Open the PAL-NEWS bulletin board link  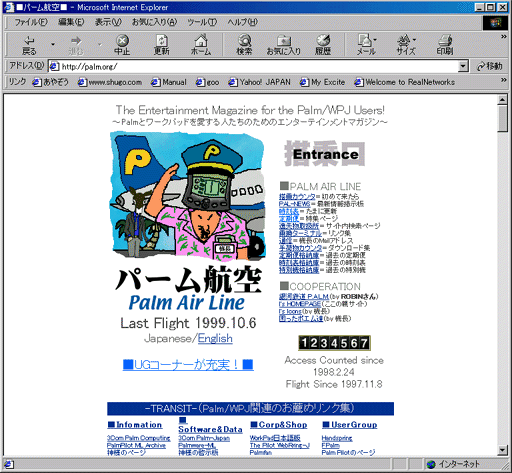point(295,204)
